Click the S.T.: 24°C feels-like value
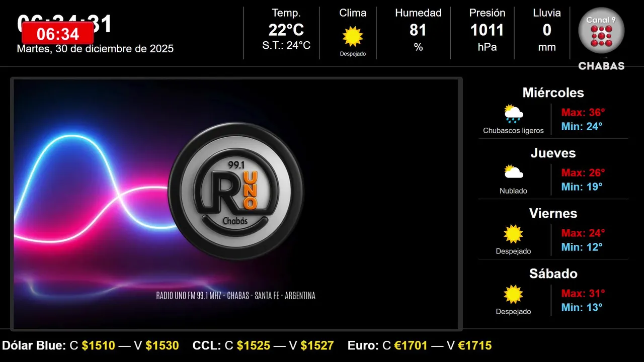Image resolution: width=644 pixels, height=362 pixels. click(x=286, y=46)
